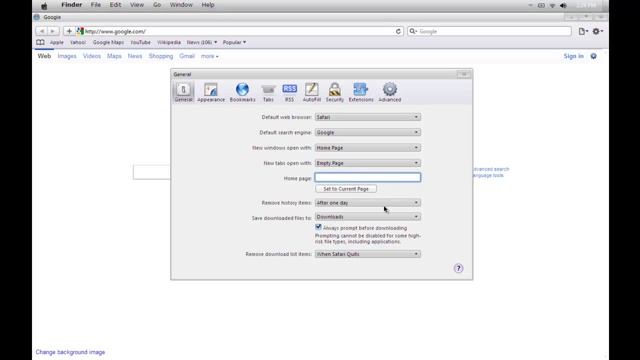This screenshot has width=640, height=360.
Task: Open the Gmail link on Google
Action: (187, 56)
